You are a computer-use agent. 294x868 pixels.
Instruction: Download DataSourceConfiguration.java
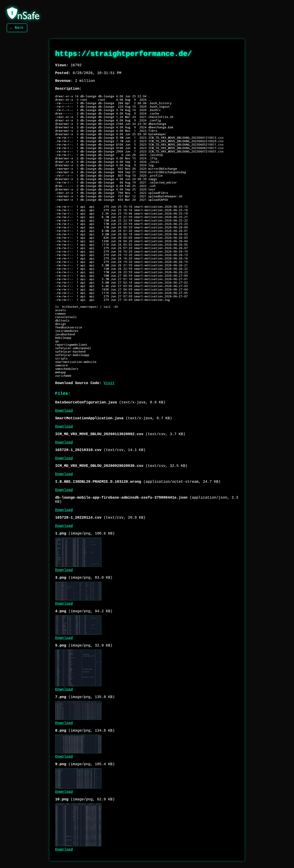coord(64,410)
